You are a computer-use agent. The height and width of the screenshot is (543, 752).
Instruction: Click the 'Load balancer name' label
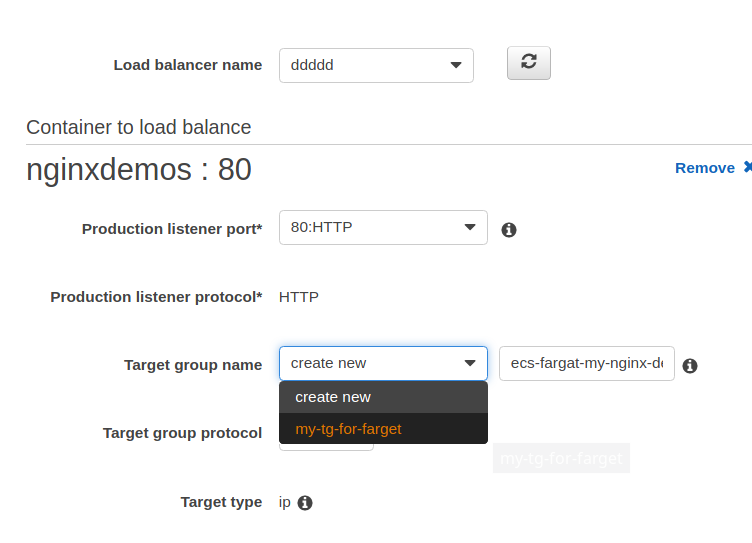coord(188,65)
